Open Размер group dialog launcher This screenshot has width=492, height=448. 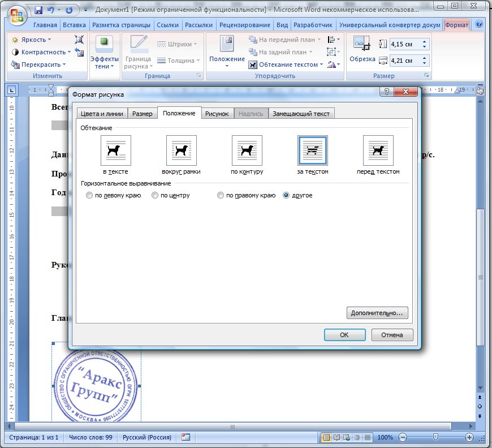pos(426,75)
